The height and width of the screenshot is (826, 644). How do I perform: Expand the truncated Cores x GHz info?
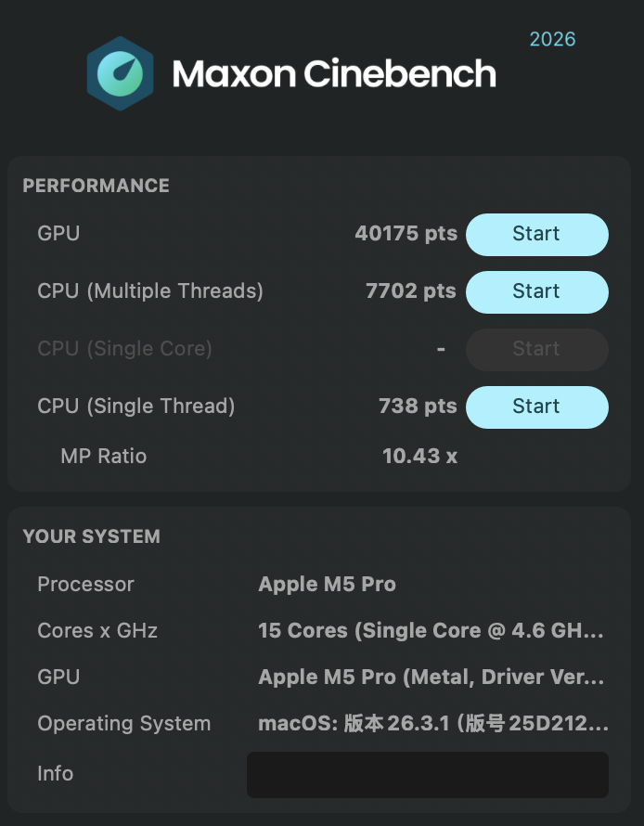pos(431,630)
